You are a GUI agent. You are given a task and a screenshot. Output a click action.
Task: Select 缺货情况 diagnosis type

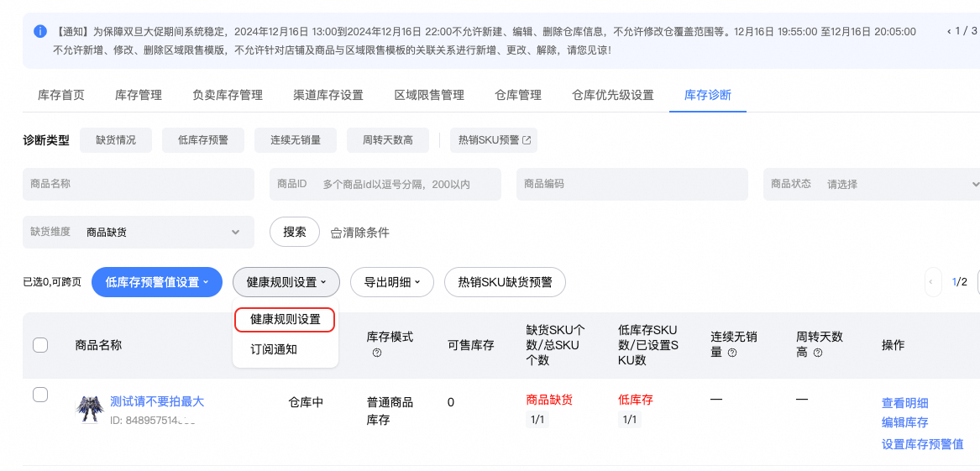(x=116, y=140)
